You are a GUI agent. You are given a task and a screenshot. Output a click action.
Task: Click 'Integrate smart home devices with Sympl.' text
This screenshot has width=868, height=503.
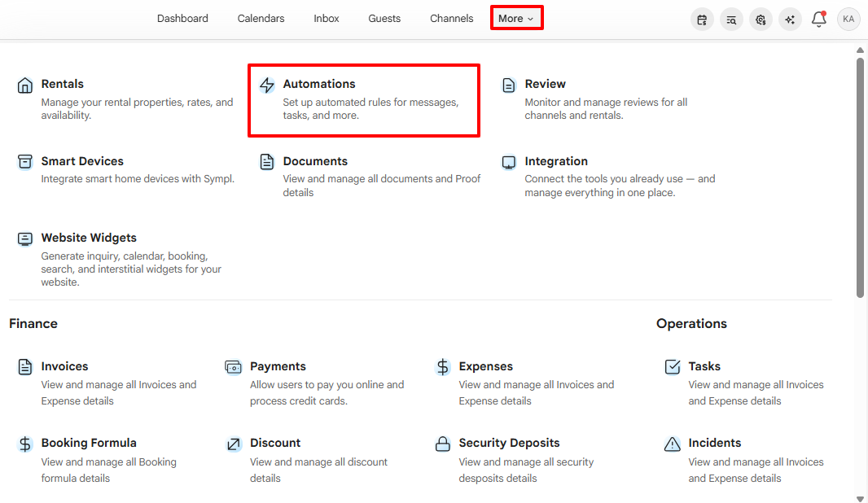pyautogui.click(x=138, y=179)
